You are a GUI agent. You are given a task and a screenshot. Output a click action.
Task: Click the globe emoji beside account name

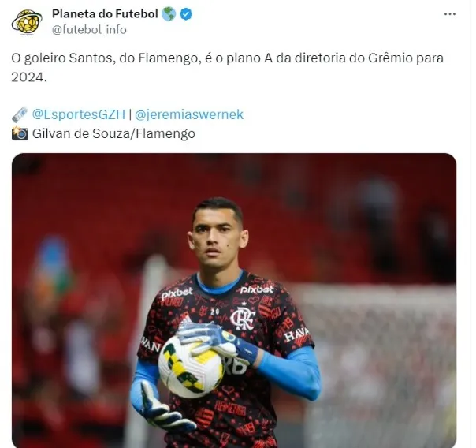coord(169,14)
